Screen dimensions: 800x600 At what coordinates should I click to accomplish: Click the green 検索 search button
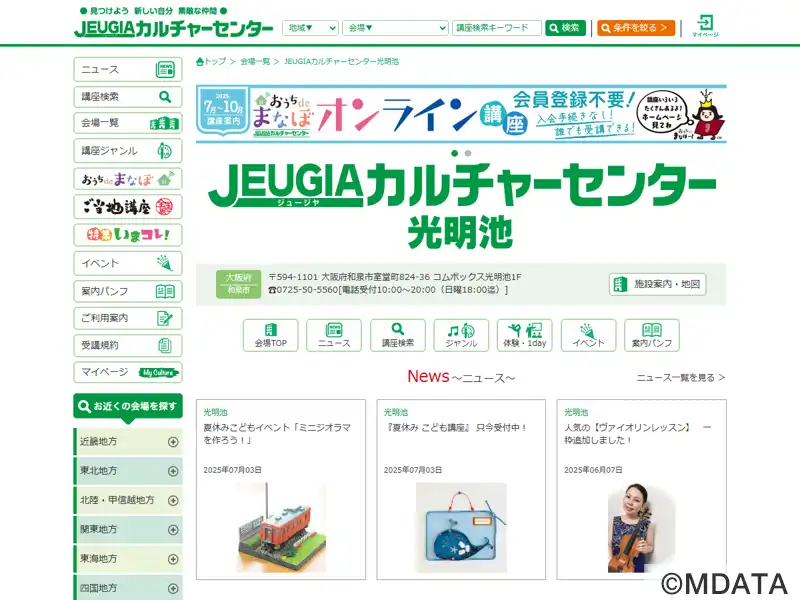point(565,28)
